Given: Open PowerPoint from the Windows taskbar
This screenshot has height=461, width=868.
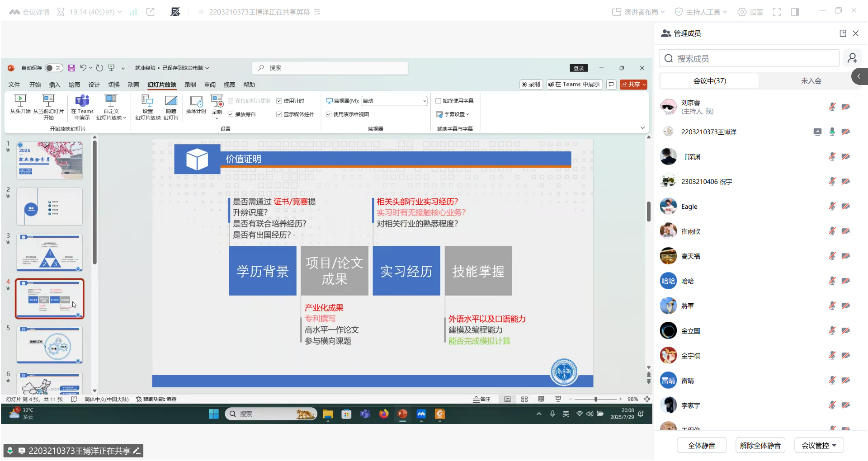Looking at the screenshot, I should 402,414.
